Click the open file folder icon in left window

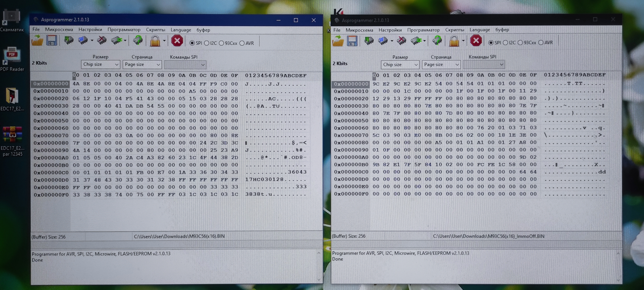[37, 41]
